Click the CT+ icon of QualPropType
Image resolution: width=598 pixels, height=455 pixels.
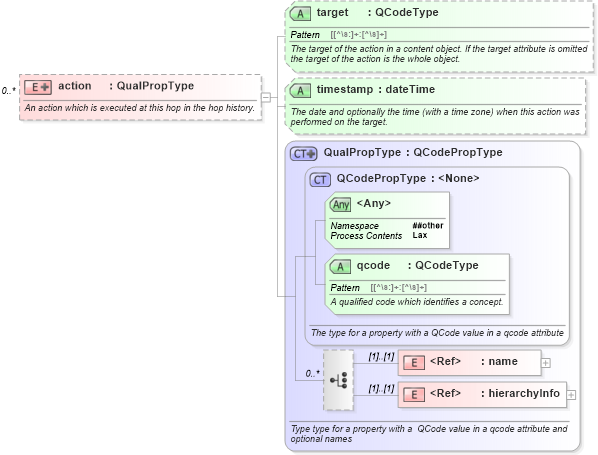[304, 154]
